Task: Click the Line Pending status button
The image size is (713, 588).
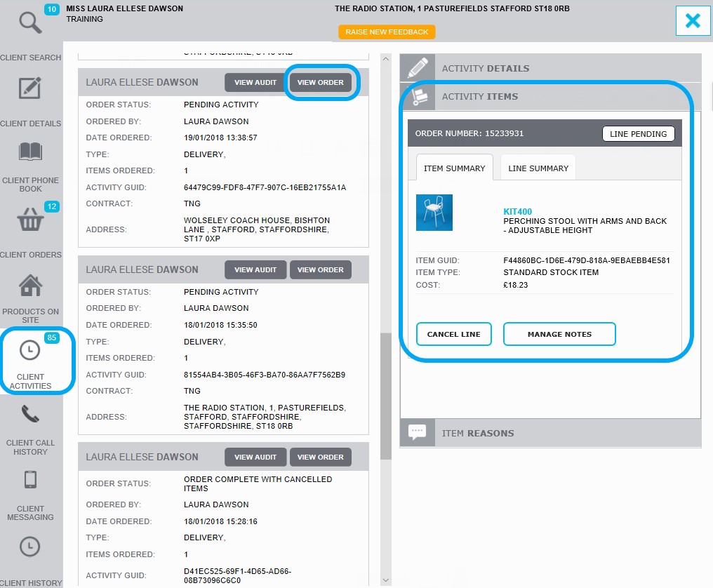Action: (x=639, y=134)
